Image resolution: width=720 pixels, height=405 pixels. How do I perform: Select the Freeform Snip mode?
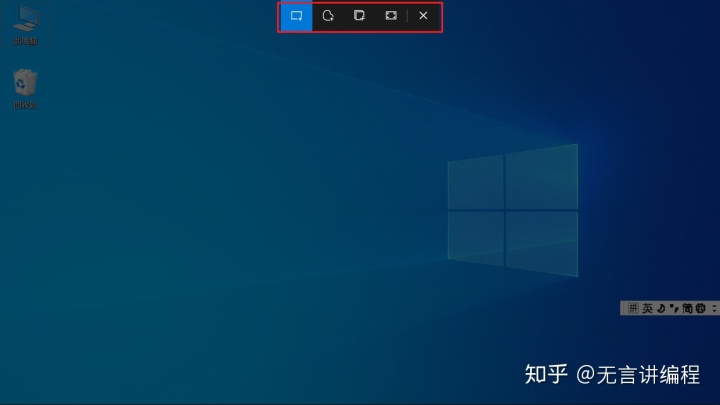(x=328, y=17)
